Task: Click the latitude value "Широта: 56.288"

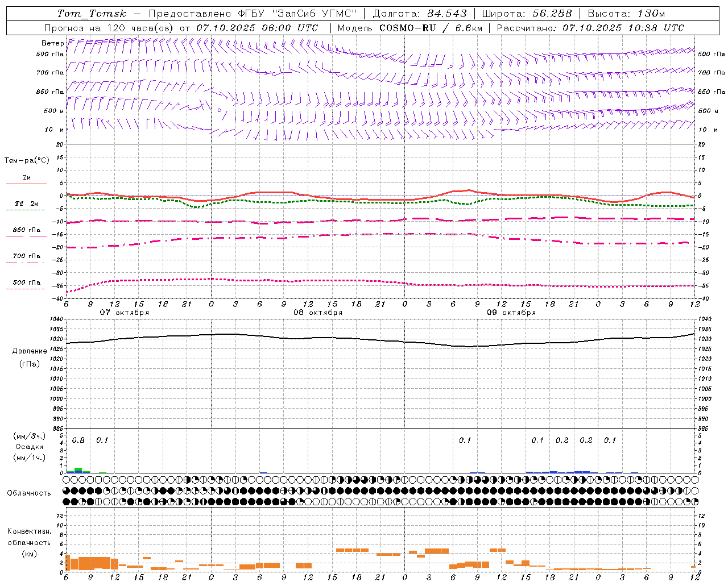Action: tap(527, 14)
